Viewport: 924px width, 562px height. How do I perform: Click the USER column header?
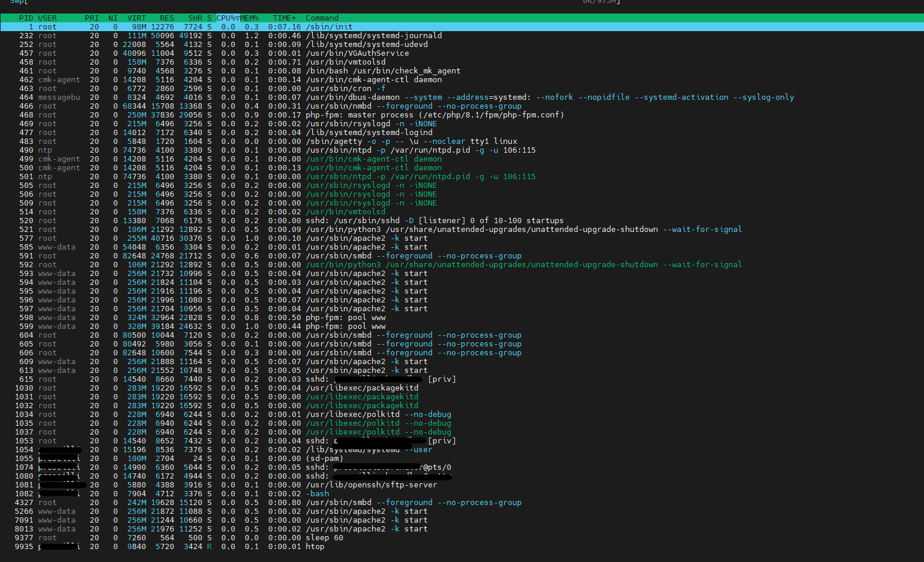tap(48, 18)
